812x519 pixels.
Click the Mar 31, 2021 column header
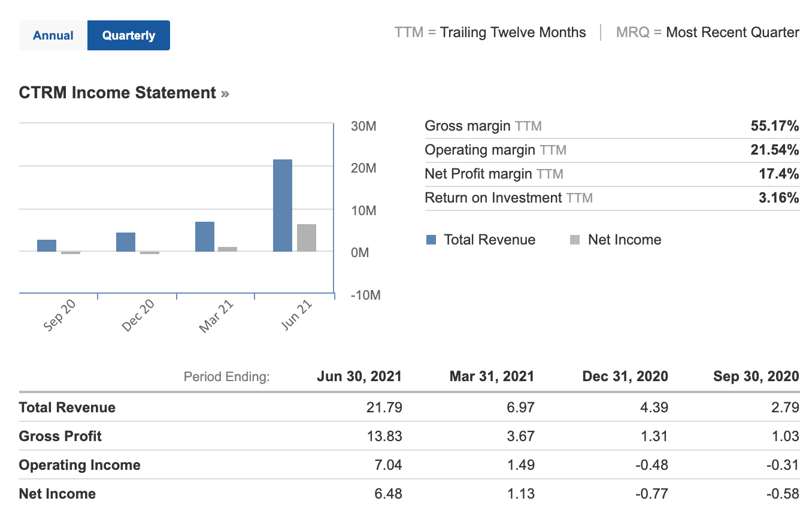[x=492, y=376]
